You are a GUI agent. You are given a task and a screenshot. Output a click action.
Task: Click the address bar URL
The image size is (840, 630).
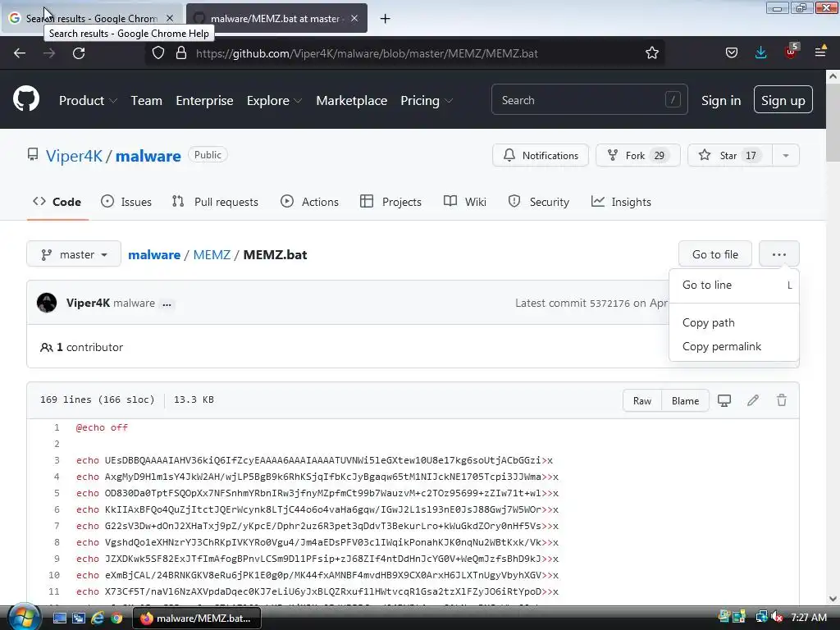click(x=367, y=53)
